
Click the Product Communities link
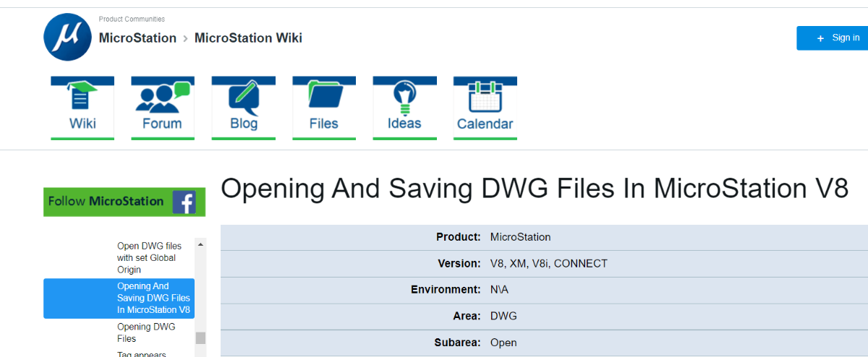132,19
